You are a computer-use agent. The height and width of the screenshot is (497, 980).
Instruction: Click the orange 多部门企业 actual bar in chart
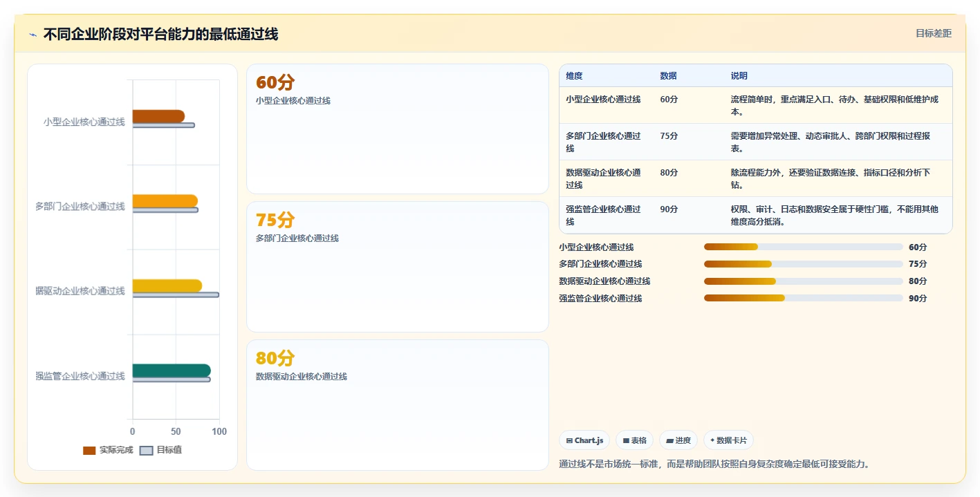[x=165, y=201]
